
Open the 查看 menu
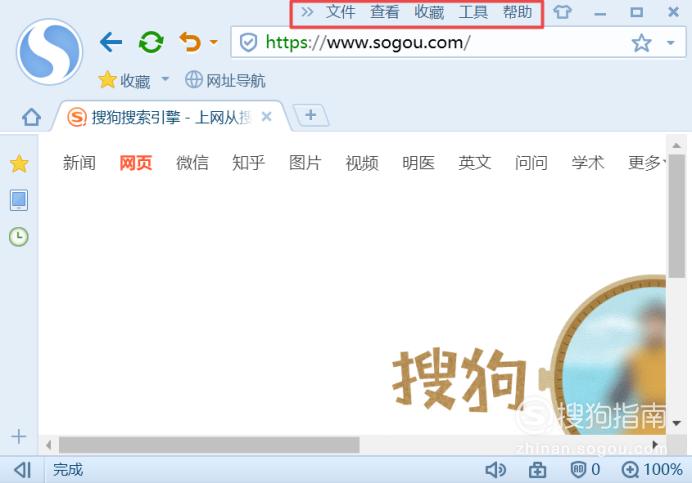384,12
